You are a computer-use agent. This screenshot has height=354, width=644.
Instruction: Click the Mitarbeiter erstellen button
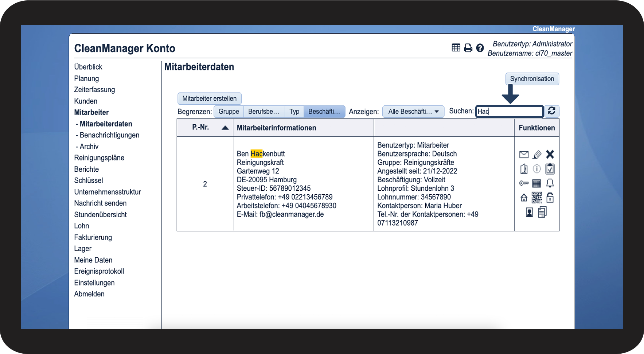pyautogui.click(x=210, y=98)
